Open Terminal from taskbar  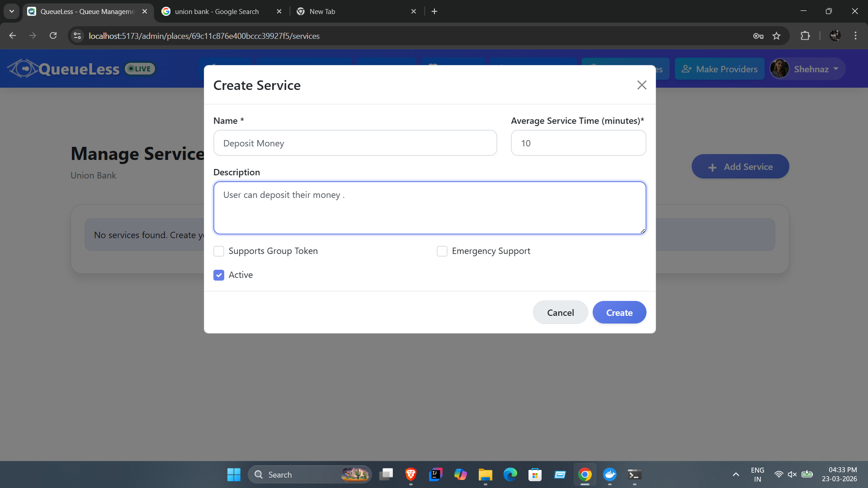coord(635,474)
